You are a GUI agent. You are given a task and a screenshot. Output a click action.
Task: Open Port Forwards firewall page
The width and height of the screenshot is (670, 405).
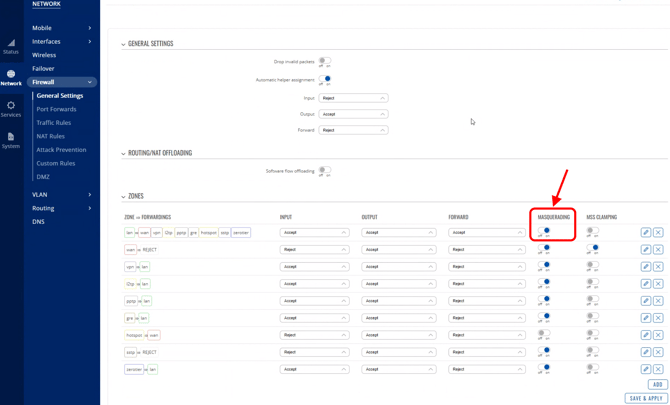(x=56, y=109)
